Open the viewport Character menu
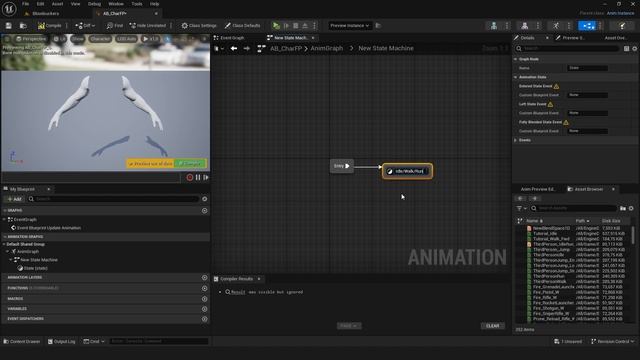 click(100, 39)
